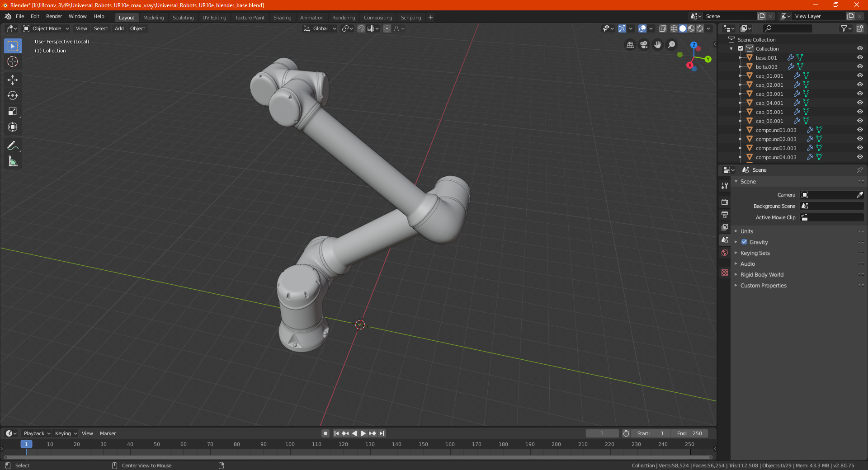The image size is (868, 470).
Task: Click the Camera eyedropper icon
Action: [859, 195]
